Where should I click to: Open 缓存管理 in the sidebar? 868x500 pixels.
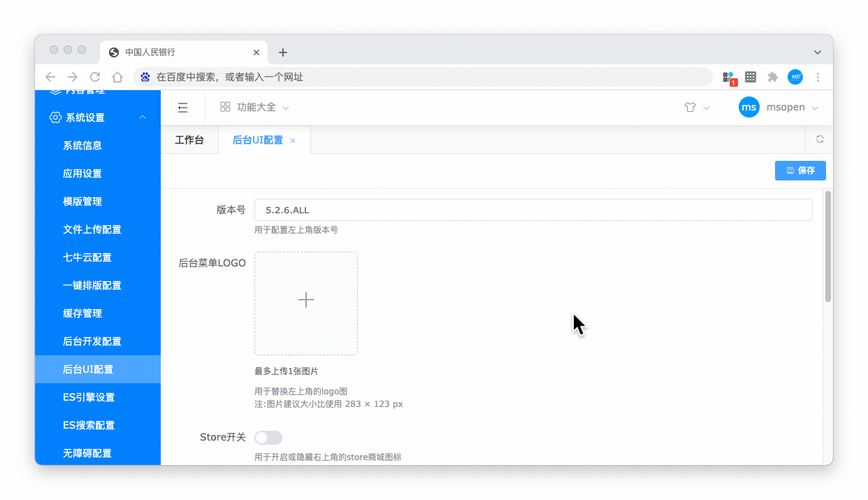pos(82,313)
